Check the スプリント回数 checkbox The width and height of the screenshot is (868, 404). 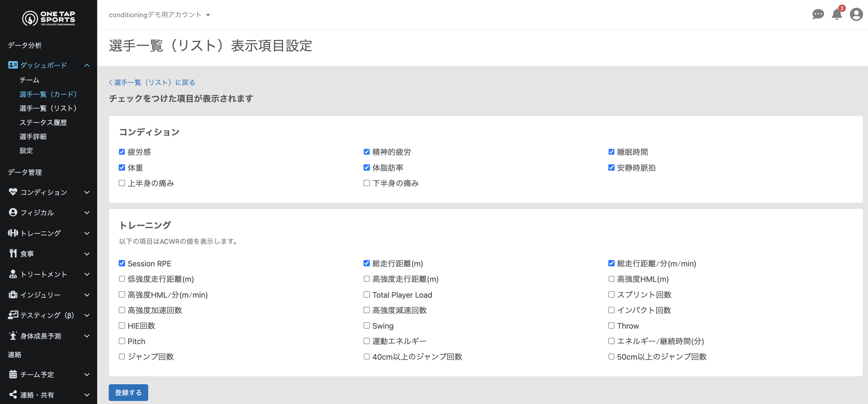pyautogui.click(x=611, y=294)
